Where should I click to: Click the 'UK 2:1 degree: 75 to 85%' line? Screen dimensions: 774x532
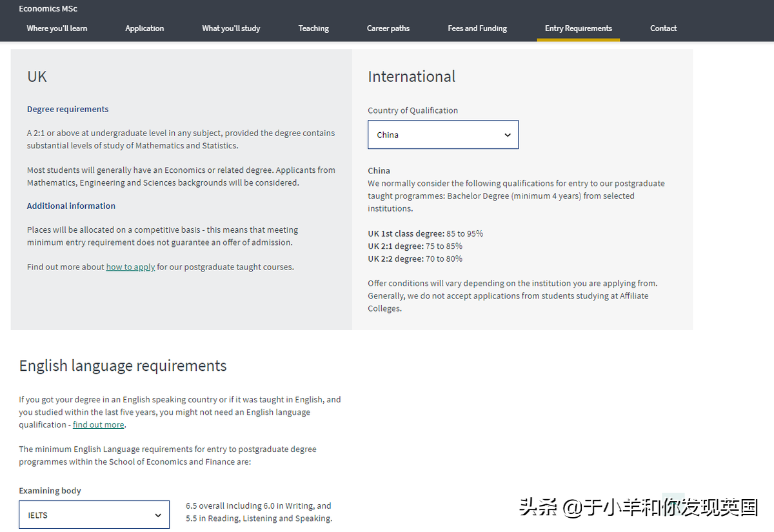click(415, 246)
